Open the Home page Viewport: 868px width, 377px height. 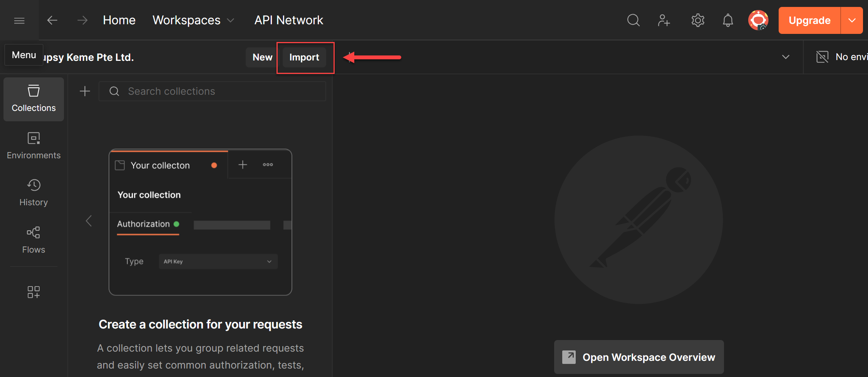119,20
